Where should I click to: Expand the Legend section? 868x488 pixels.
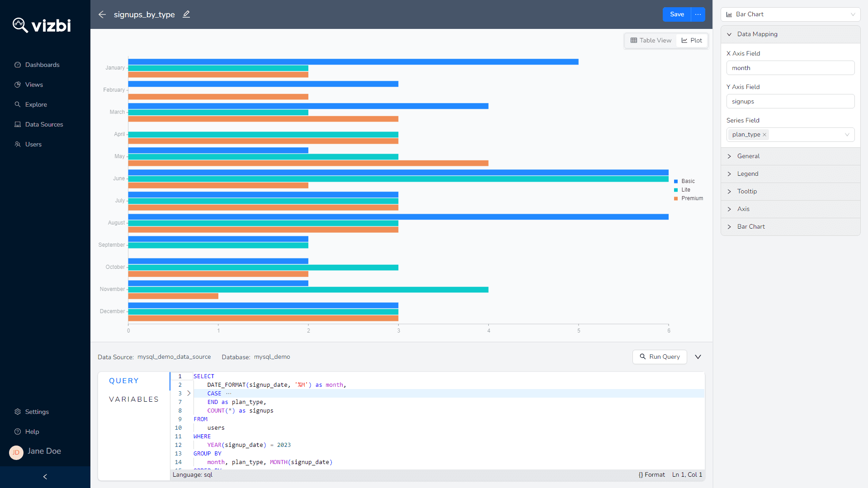(790, 174)
